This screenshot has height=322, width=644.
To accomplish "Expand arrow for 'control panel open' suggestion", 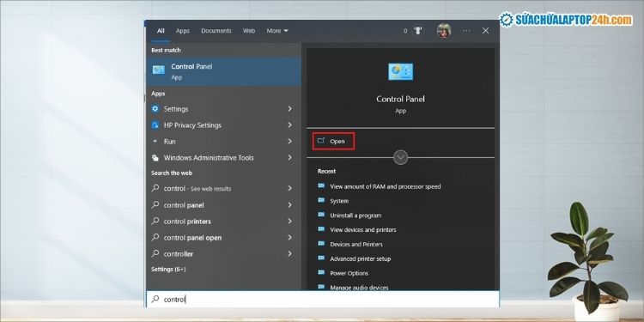I will pyautogui.click(x=290, y=237).
